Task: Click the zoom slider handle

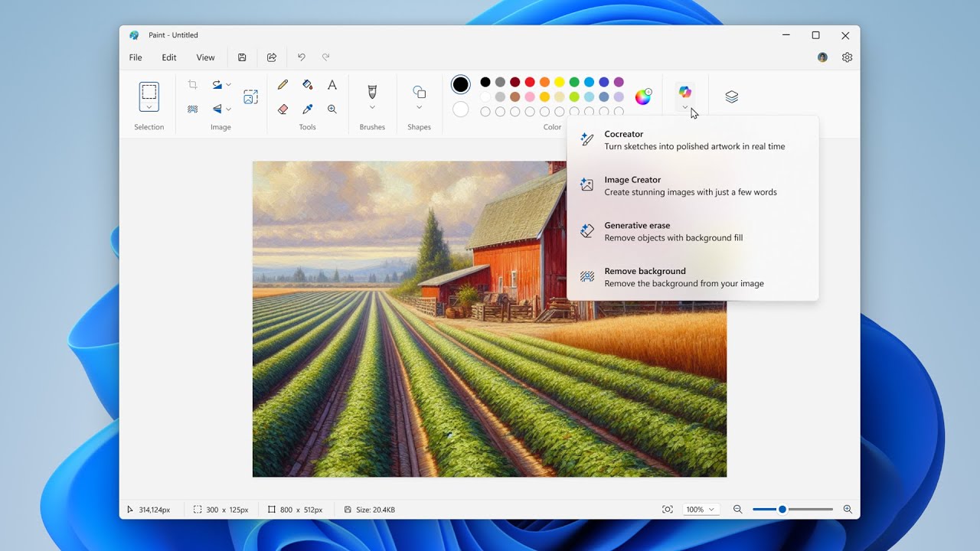Action: (782, 510)
